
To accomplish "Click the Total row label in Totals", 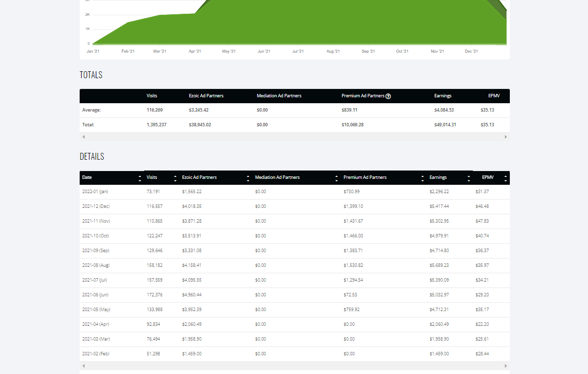I will (88, 125).
